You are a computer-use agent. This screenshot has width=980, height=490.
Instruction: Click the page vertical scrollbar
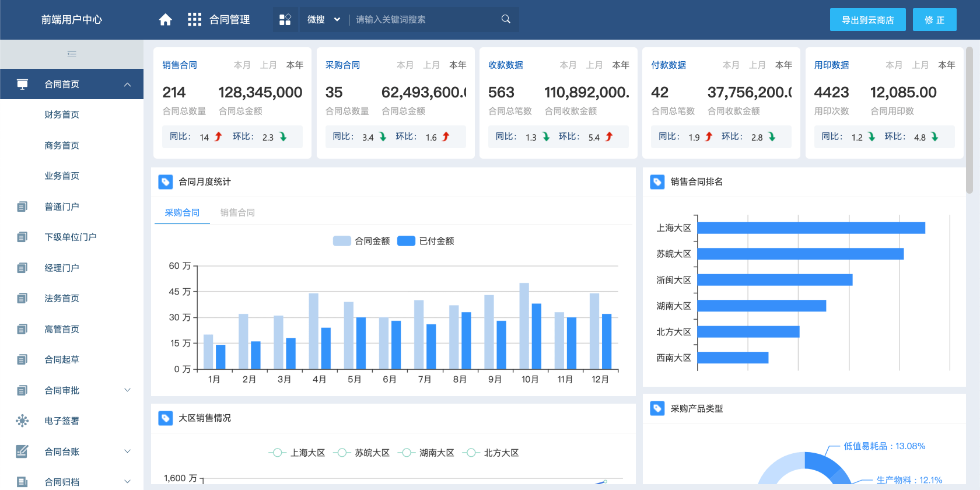point(970,120)
